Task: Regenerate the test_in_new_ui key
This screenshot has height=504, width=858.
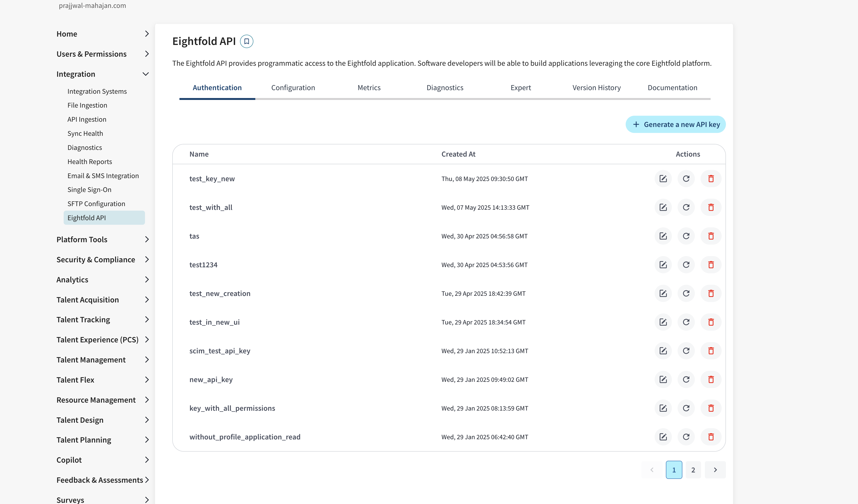Action: (x=686, y=322)
